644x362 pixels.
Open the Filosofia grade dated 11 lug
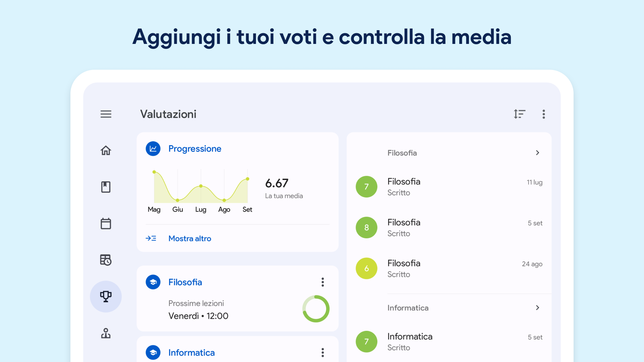pyautogui.click(x=449, y=187)
